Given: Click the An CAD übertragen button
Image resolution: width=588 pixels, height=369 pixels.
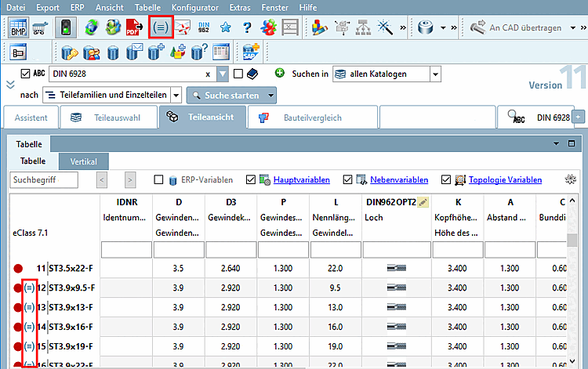Looking at the screenshot, I should point(516,27).
